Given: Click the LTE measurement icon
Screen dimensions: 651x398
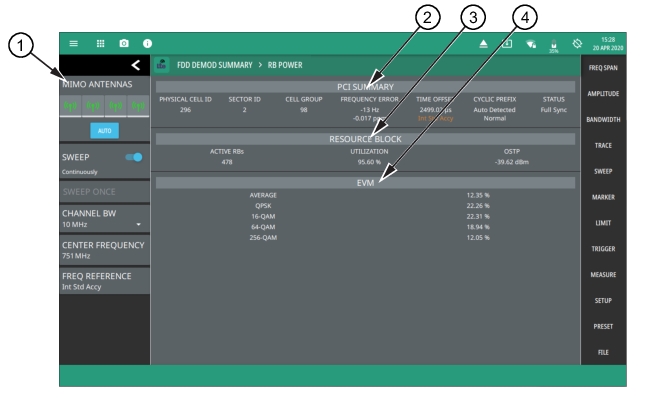Looking at the screenshot, I should click(162, 65).
